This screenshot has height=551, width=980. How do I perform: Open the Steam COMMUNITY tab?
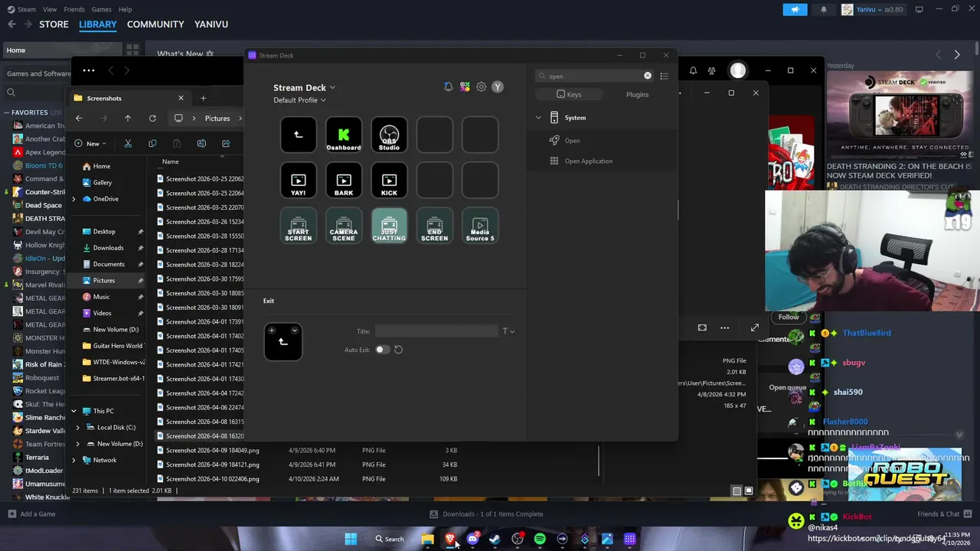155,24
